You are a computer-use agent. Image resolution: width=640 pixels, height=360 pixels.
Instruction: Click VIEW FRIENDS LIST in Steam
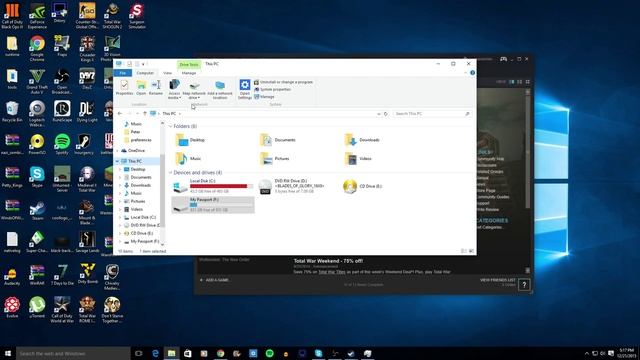coord(498,280)
